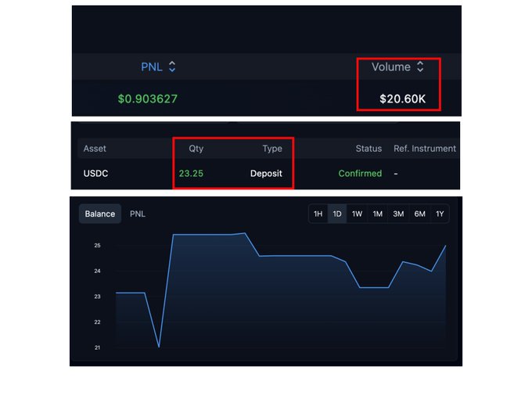Select the $20.60K volume value
532x399 pixels.
click(402, 99)
